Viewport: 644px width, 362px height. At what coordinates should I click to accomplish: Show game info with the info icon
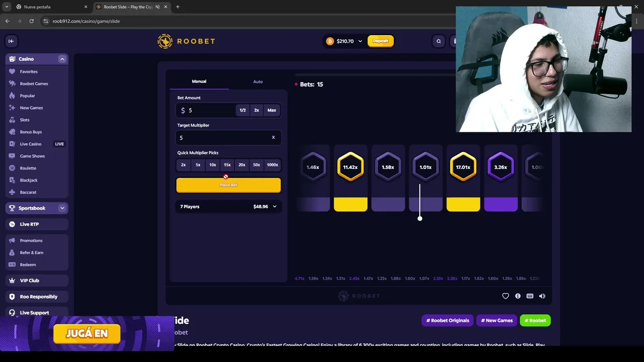coord(518,296)
